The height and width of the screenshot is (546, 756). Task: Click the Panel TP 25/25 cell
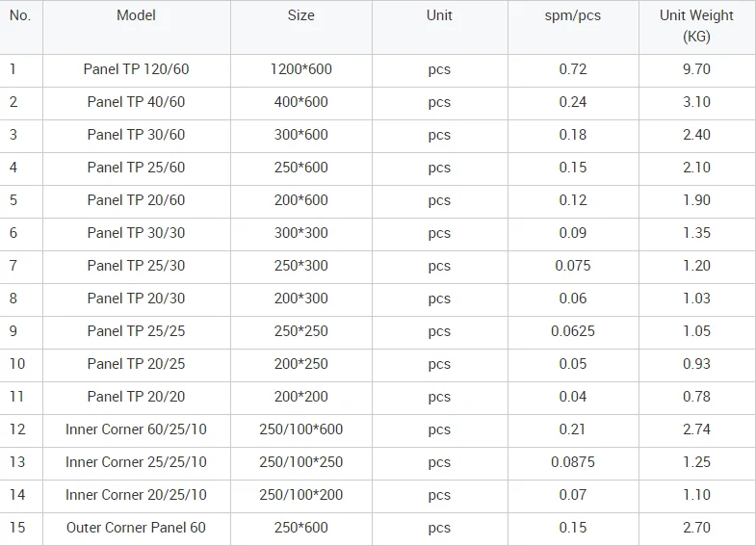click(x=136, y=331)
